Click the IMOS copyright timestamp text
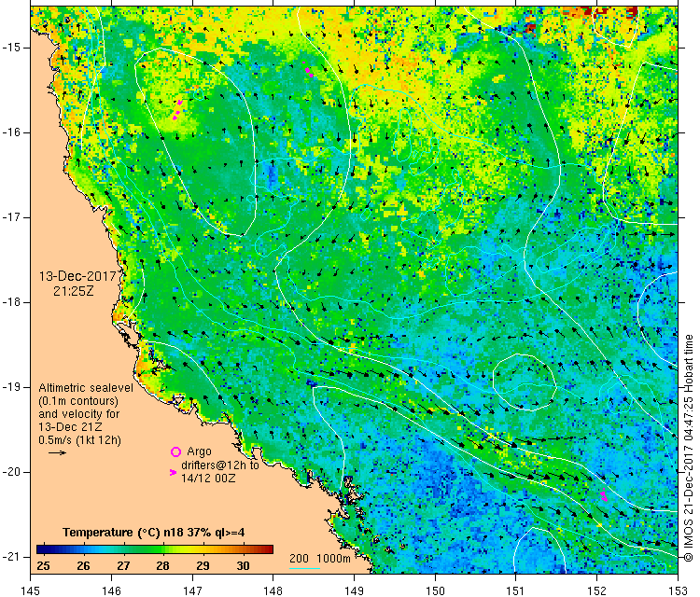This screenshot has height=597, width=700. pyautogui.click(x=689, y=449)
